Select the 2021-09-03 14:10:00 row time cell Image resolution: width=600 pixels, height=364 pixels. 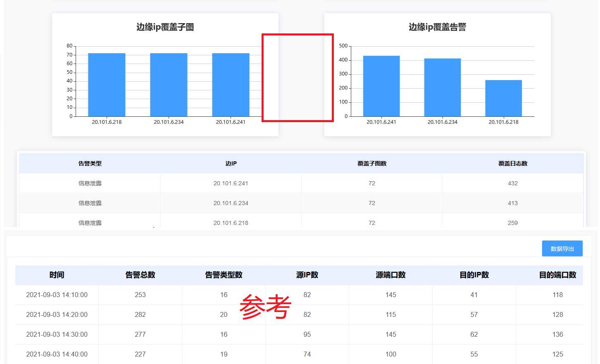[57, 295]
